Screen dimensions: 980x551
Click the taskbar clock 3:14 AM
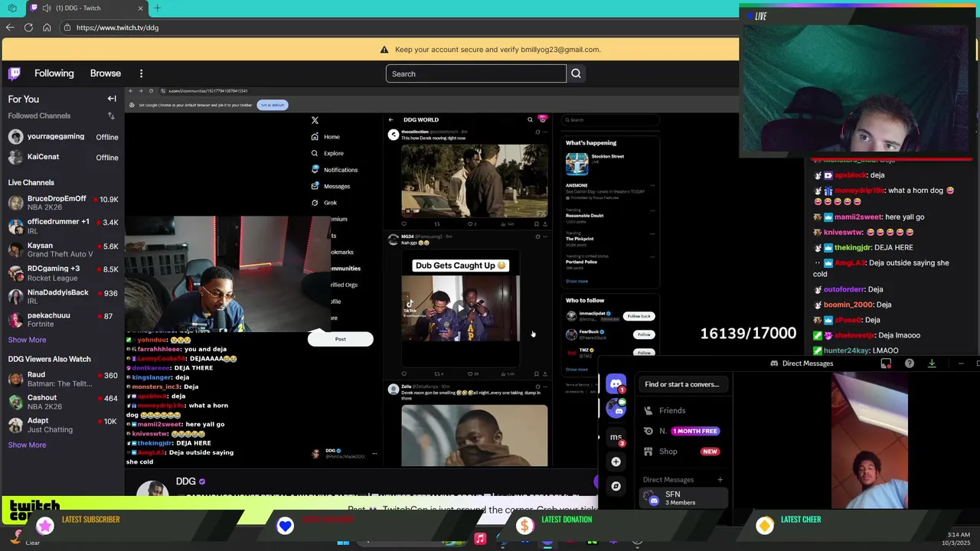959,534
